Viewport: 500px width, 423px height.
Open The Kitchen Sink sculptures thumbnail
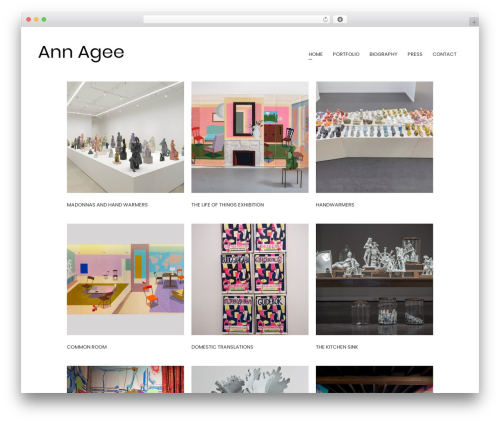coord(374,279)
